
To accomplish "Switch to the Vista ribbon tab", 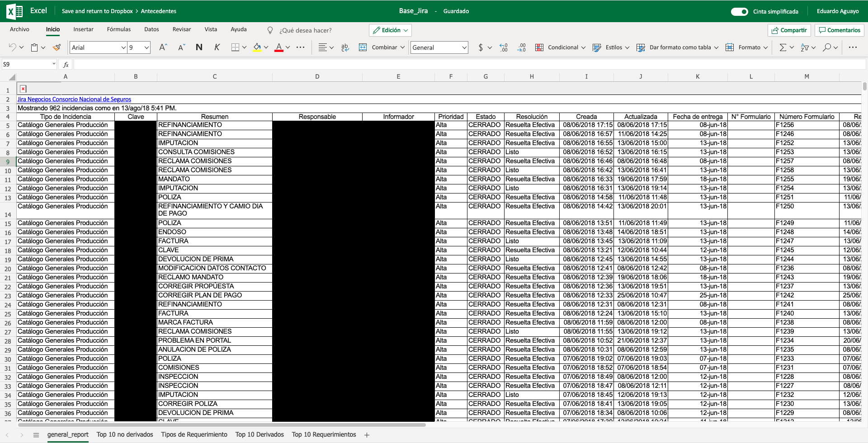I will (211, 29).
